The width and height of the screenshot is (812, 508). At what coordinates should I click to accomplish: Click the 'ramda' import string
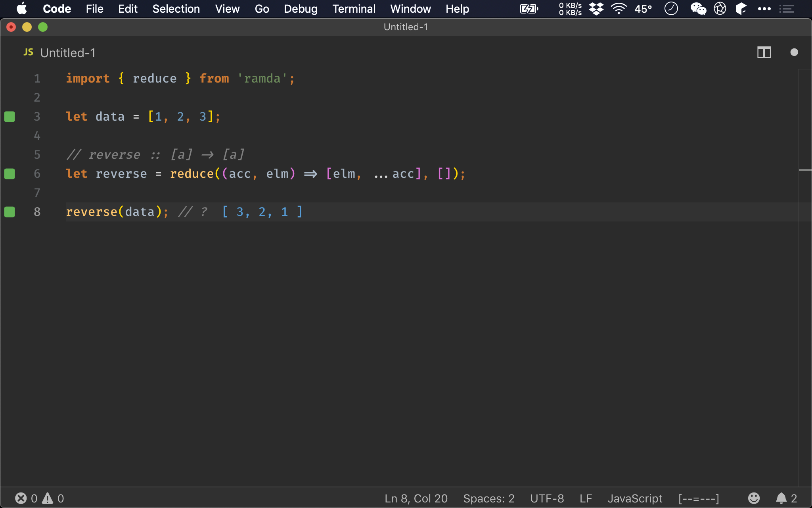(x=262, y=79)
